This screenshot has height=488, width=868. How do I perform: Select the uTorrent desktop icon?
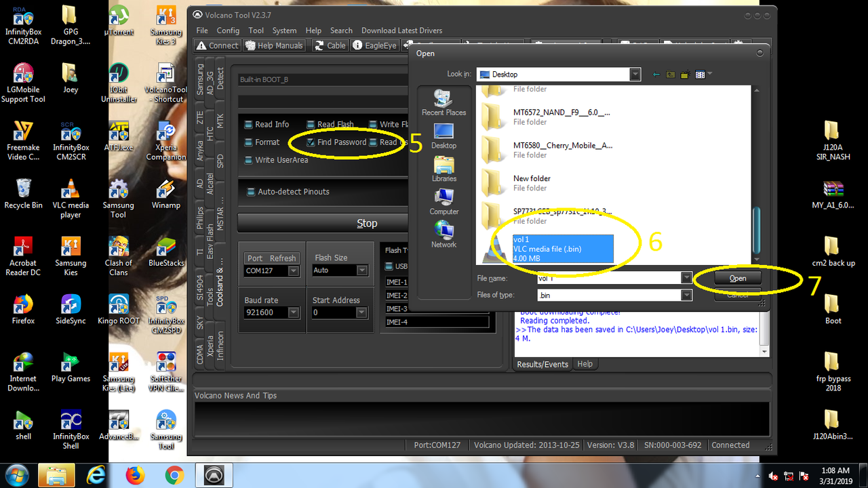119,20
